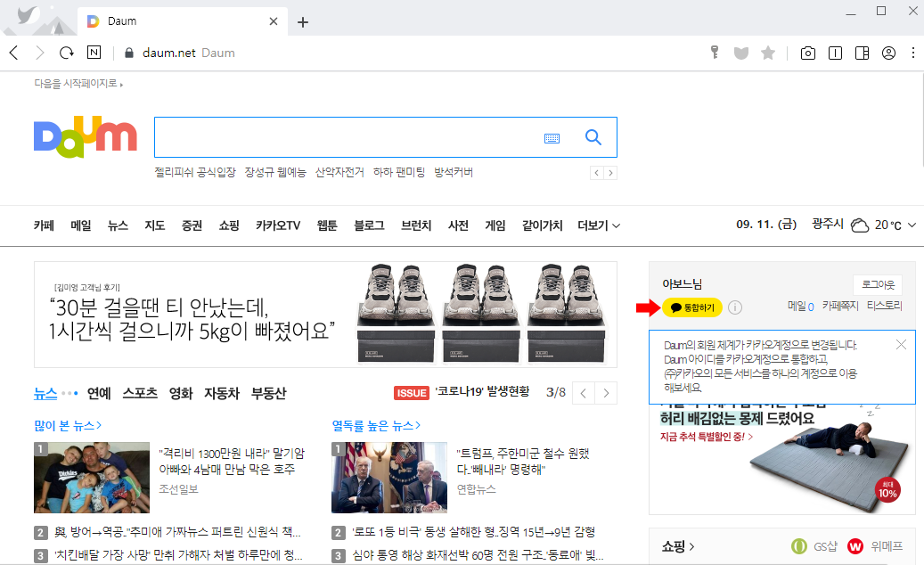Click the 로그아웃 button

click(878, 284)
